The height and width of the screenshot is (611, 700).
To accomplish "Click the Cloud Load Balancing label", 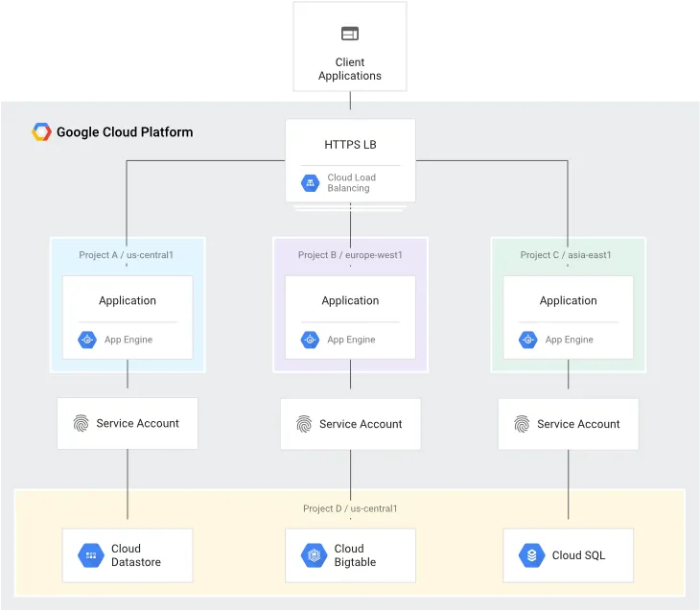I will point(352,182).
